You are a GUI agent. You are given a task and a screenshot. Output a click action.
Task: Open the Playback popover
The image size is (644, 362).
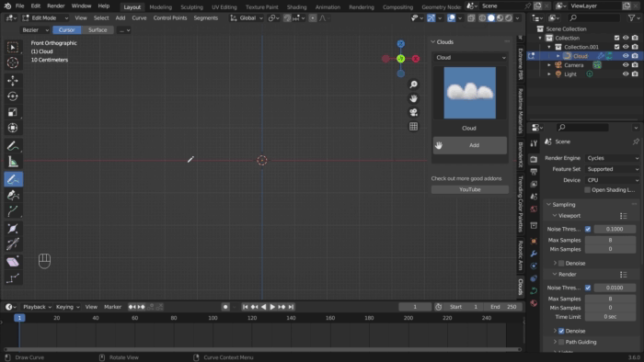point(37,307)
